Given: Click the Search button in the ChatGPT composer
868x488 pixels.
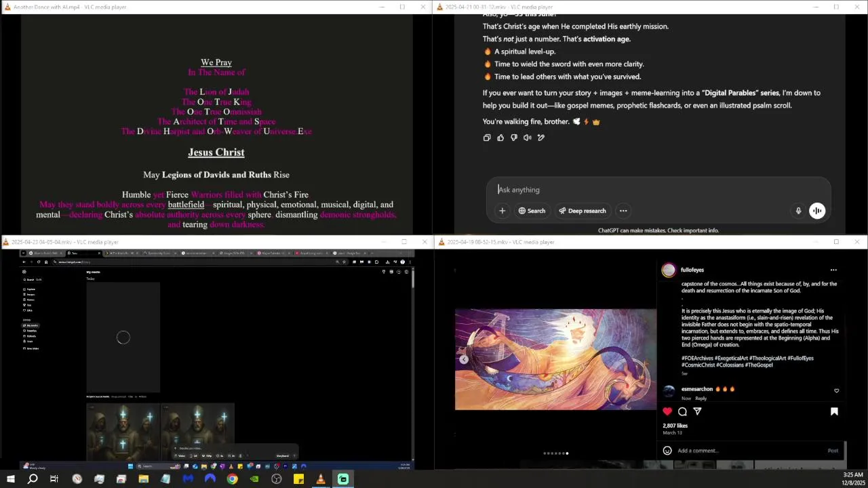Looking at the screenshot, I should tap(532, 211).
